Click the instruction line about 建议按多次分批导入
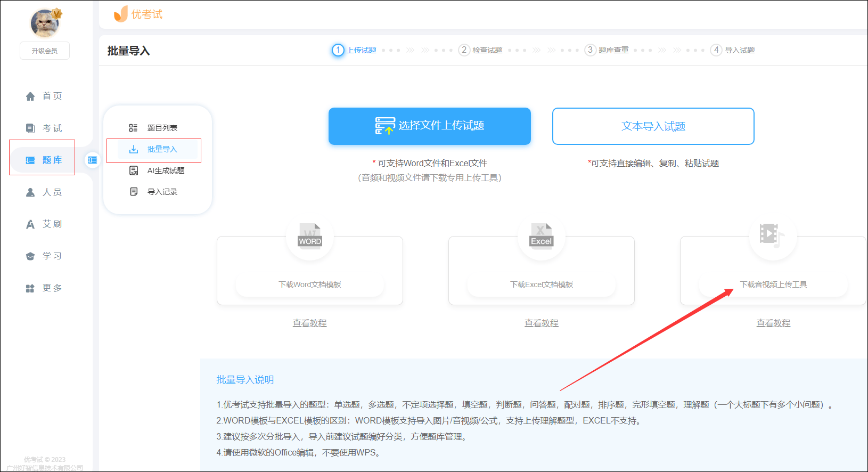The image size is (868, 472). pyautogui.click(x=343, y=437)
